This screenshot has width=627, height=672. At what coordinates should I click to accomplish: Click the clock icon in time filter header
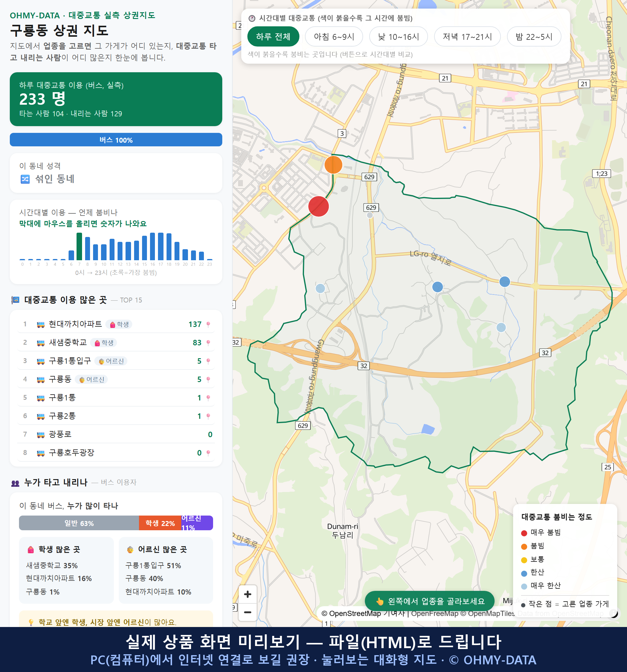pyautogui.click(x=252, y=18)
